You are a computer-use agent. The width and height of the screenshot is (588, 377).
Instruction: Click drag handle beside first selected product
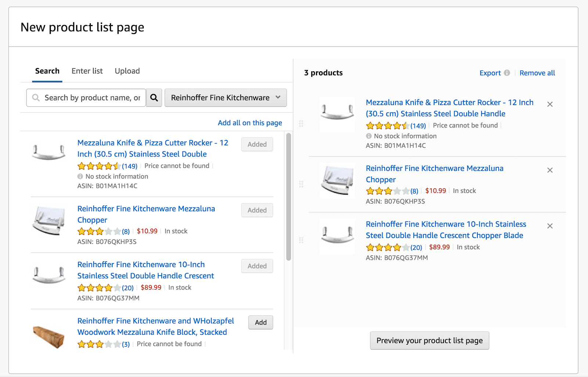301,123
